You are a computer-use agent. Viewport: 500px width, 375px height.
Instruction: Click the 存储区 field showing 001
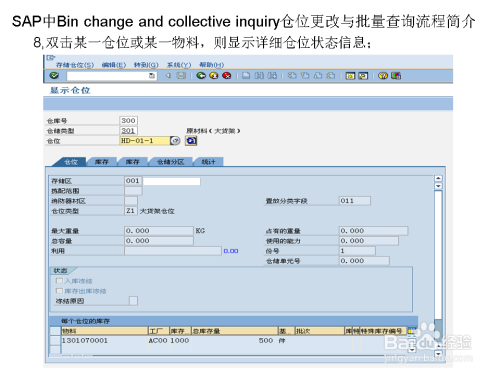pyautogui.click(x=133, y=181)
